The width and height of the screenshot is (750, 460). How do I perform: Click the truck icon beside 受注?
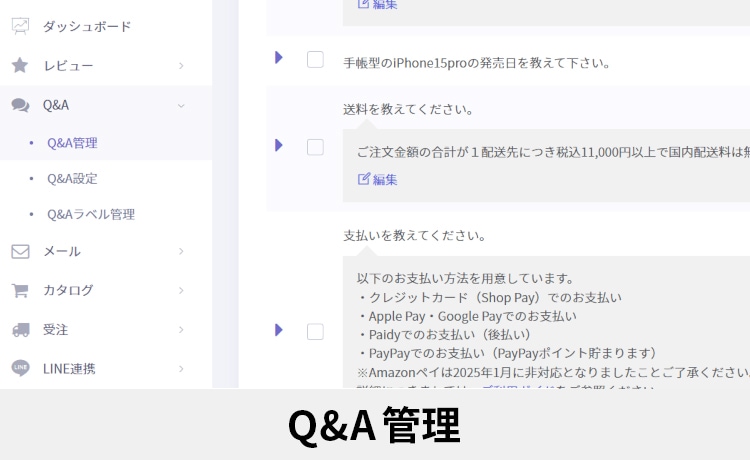pyautogui.click(x=20, y=329)
